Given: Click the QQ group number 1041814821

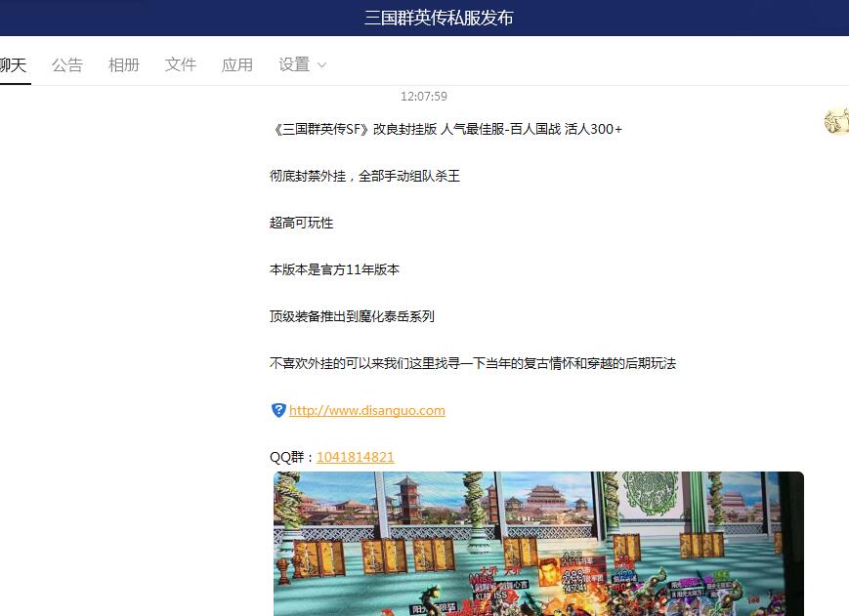Looking at the screenshot, I should pos(356,458).
